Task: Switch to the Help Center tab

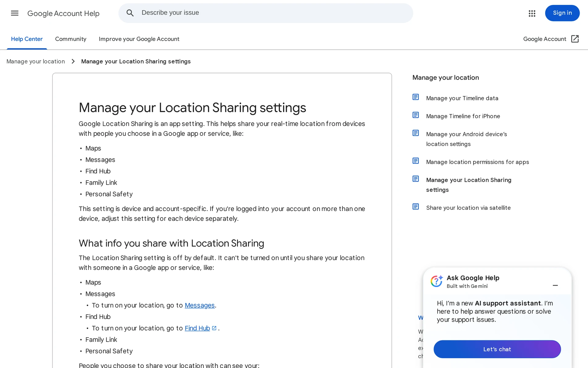Action: pos(27,39)
